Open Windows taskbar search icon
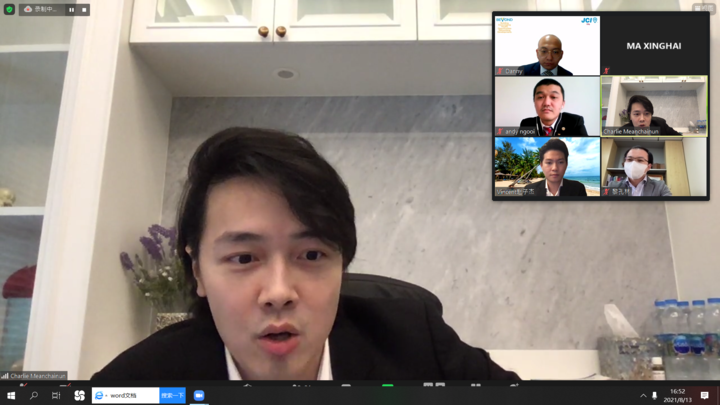 [x=33, y=396]
